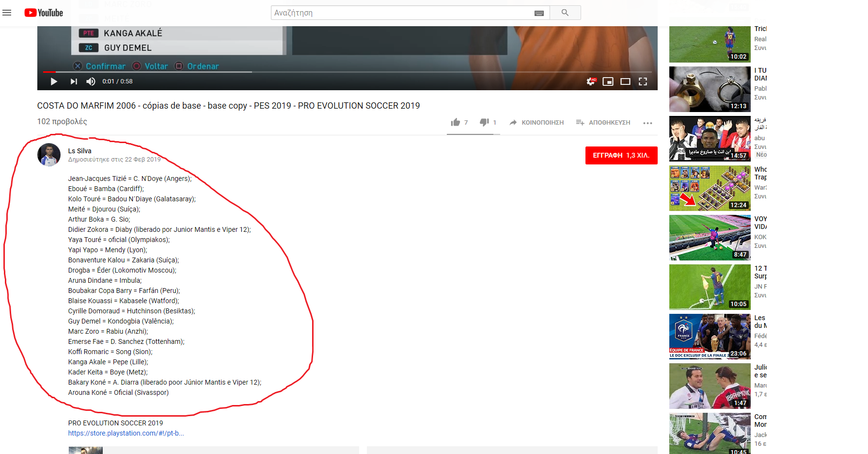Viewport: 868px width, 454px height.
Task: Open the hamburger navigation menu
Action: (7, 13)
